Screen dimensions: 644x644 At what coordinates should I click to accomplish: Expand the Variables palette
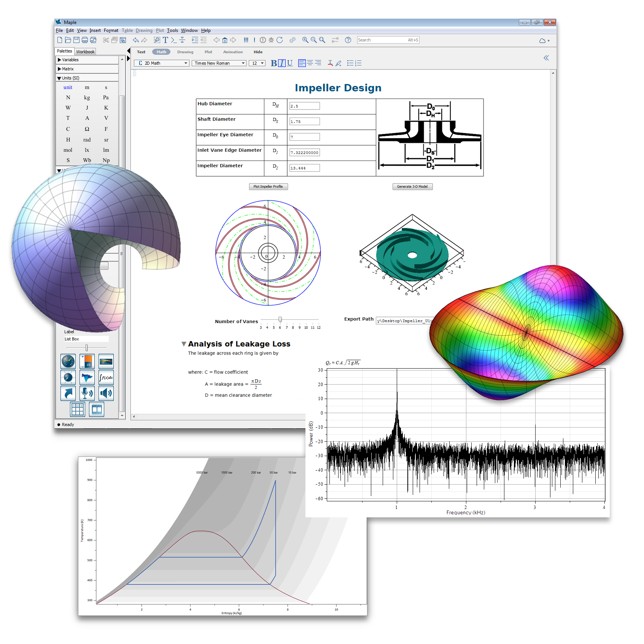(60, 60)
